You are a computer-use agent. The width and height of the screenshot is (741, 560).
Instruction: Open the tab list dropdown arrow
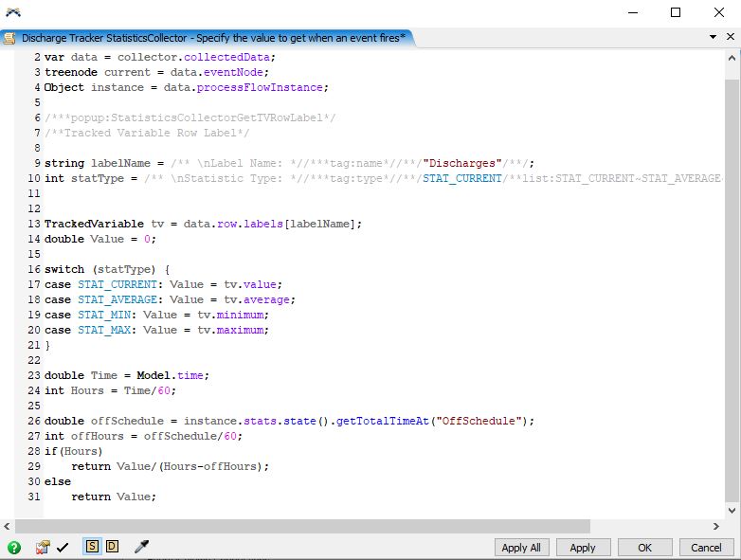[713, 37]
